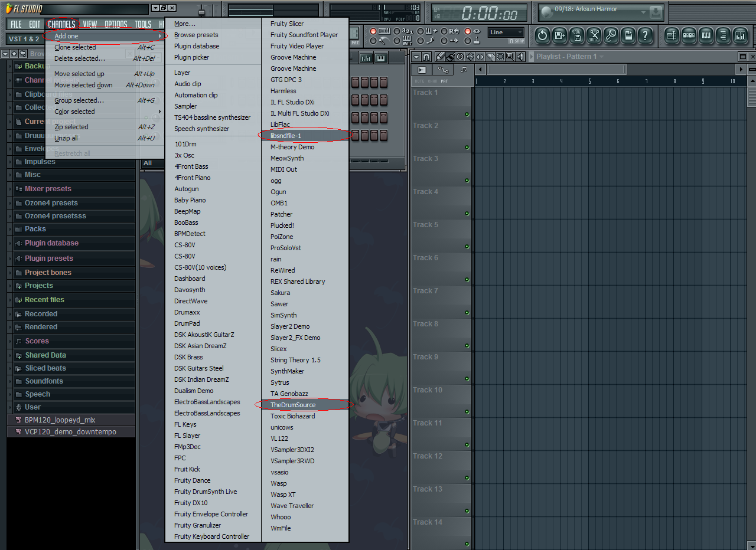
Task: Select the playlist delete tool
Action: [x=460, y=57]
